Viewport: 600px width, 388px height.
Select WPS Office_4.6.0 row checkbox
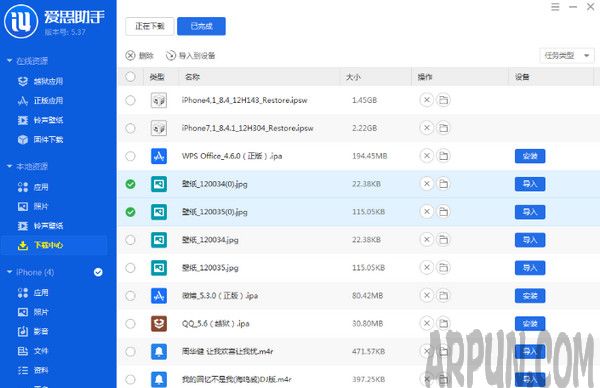point(130,156)
